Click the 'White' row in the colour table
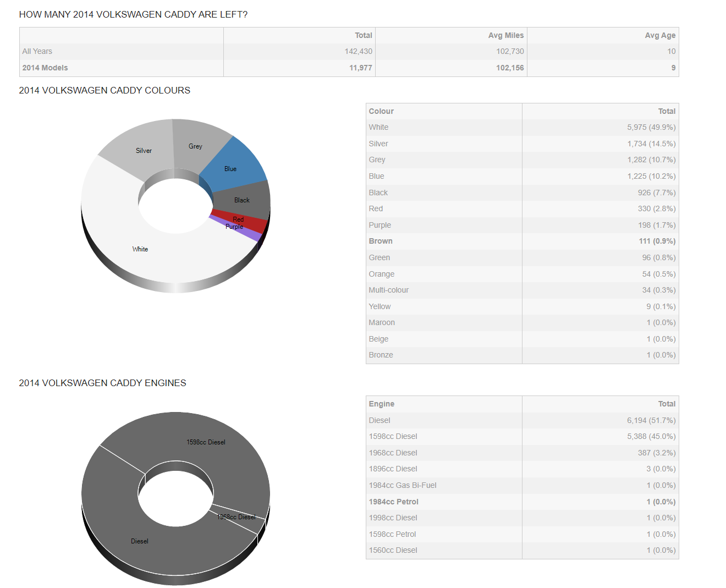The height and width of the screenshot is (588, 726). [x=522, y=127]
